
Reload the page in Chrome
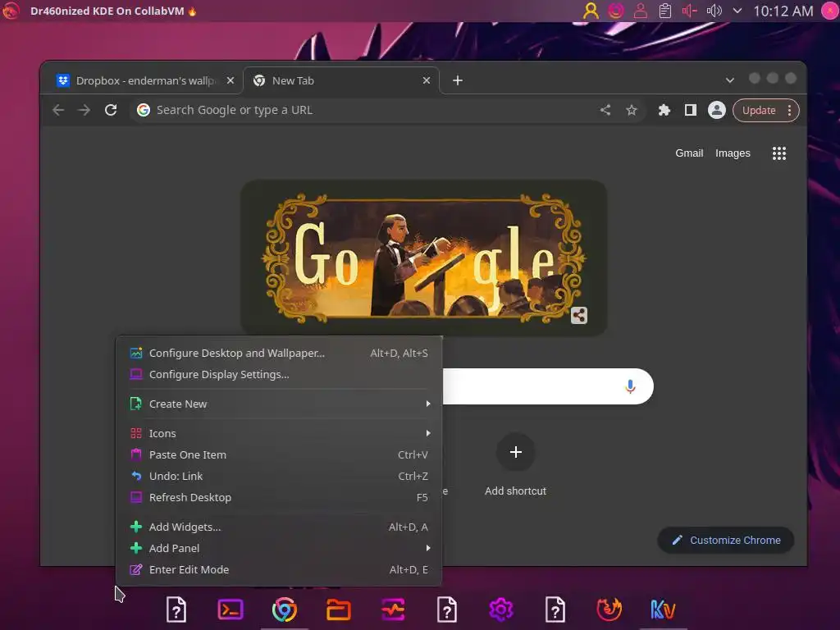[x=111, y=110]
